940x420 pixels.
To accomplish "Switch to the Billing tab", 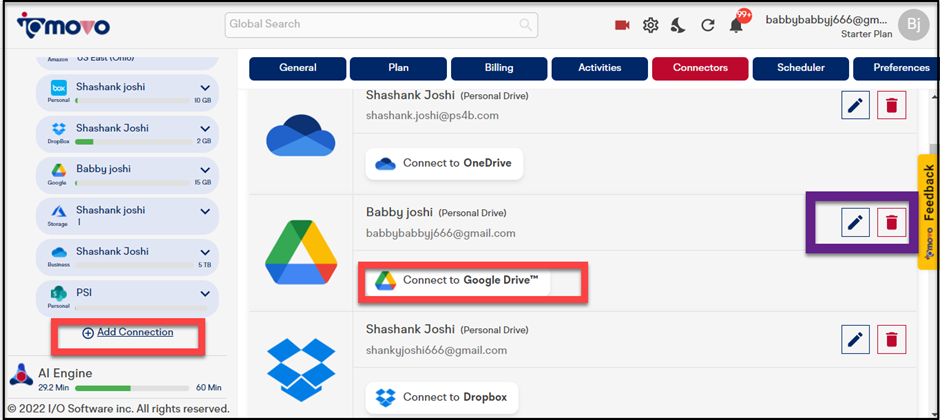I will click(x=499, y=68).
